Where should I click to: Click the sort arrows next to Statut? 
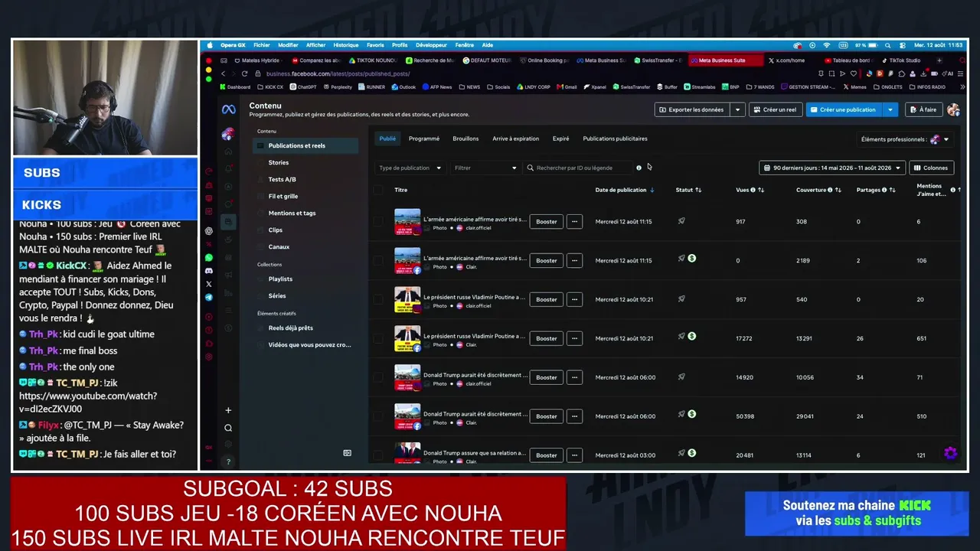pos(698,190)
